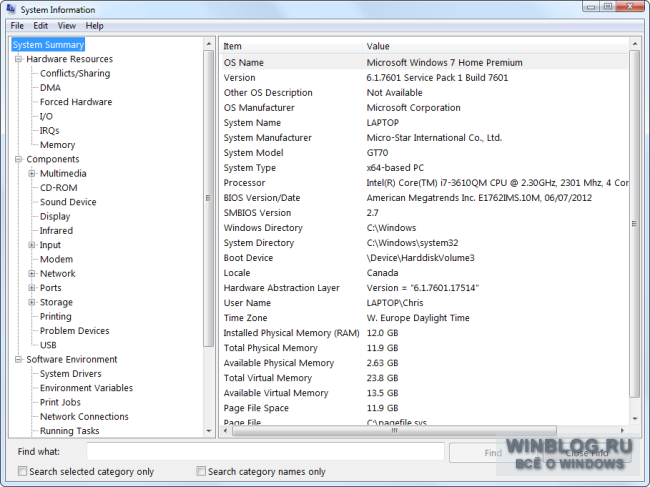The image size is (650, 487).
Task: Select Printing component
Action: 56,317
